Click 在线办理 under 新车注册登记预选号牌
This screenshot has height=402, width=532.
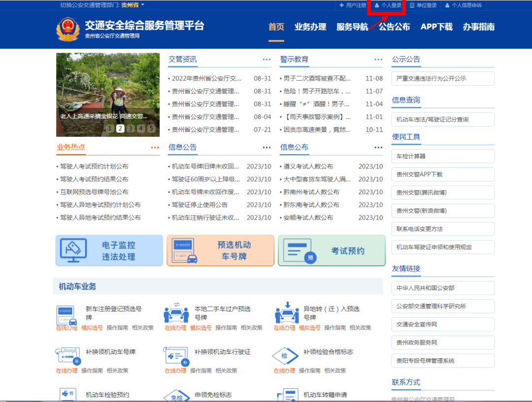[x=66, y=328]
